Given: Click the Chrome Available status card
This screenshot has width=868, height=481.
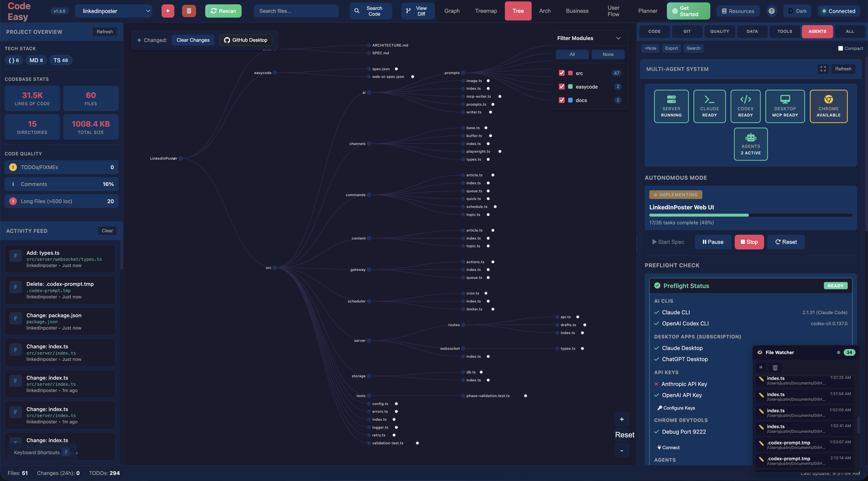Looking at the screenshot, I should (828, 106).
